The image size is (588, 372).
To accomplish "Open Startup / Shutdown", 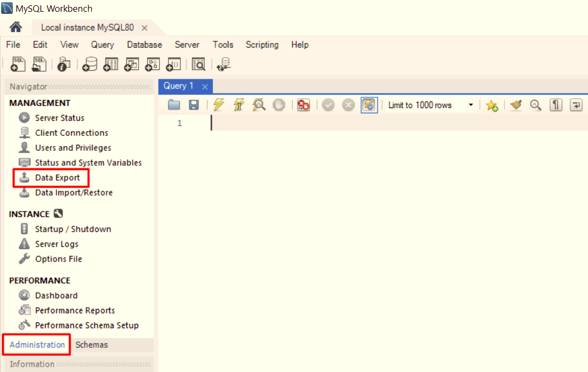I will click(x=73, y=229).
